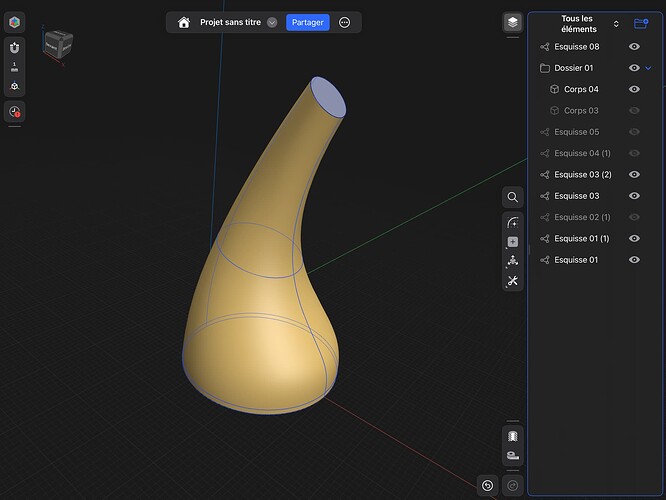Open the search magnifier tool
Image resolution: width=666 pixels, height=500 pixels.
513,197
